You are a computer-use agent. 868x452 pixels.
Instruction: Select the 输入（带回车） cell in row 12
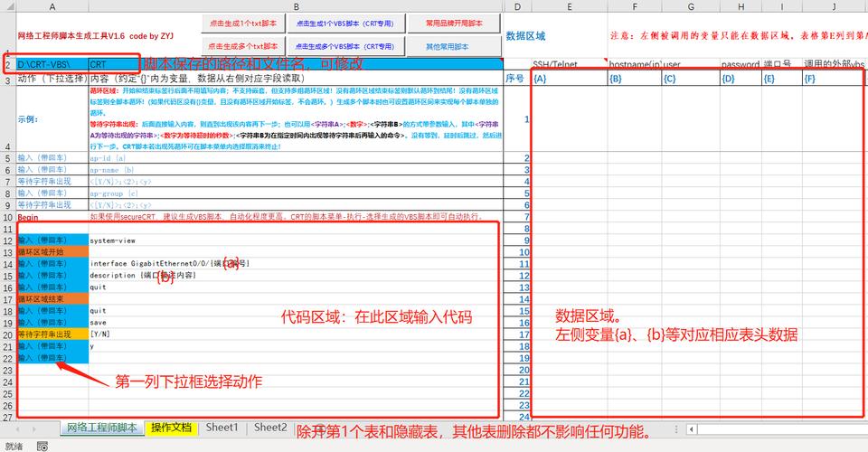[x=52, y=240]
